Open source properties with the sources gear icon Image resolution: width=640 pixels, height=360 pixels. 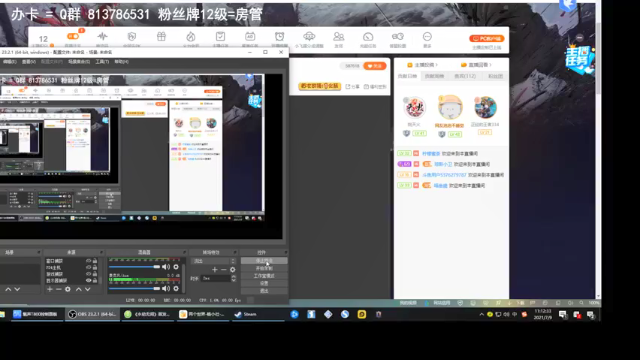(68, 289)
